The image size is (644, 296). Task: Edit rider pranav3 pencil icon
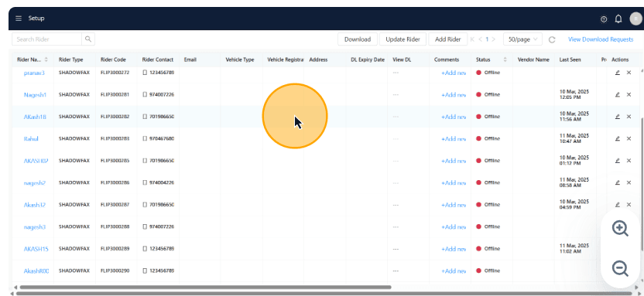tap(618, 73)
